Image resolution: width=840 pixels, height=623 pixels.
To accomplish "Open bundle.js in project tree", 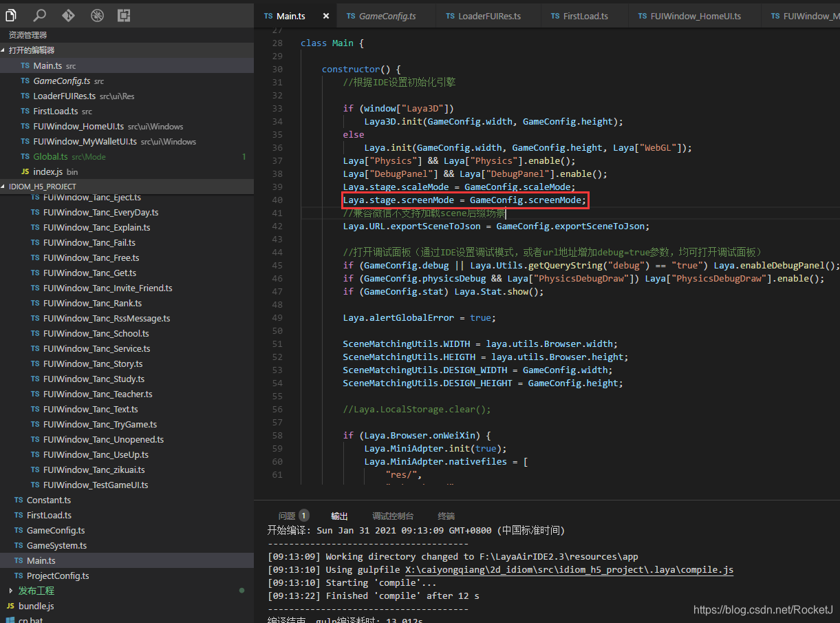I will pos(127,606).
